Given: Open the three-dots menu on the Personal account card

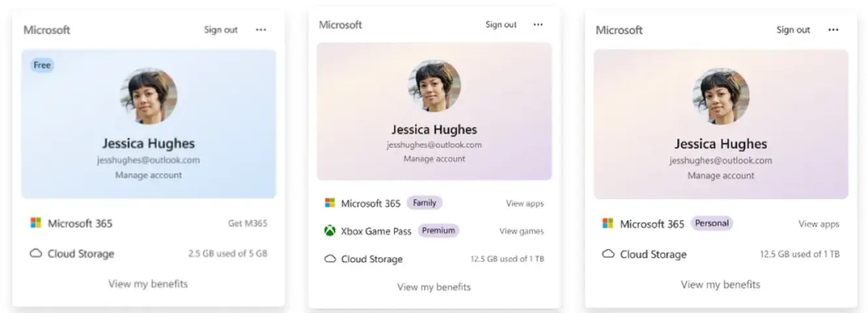Looking at the screenshot, I should (833, 30).
